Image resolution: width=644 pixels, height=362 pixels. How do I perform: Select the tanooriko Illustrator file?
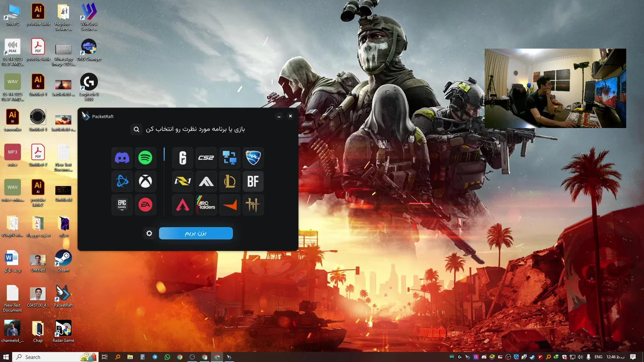pyautogui.click(x=13, y=120)
